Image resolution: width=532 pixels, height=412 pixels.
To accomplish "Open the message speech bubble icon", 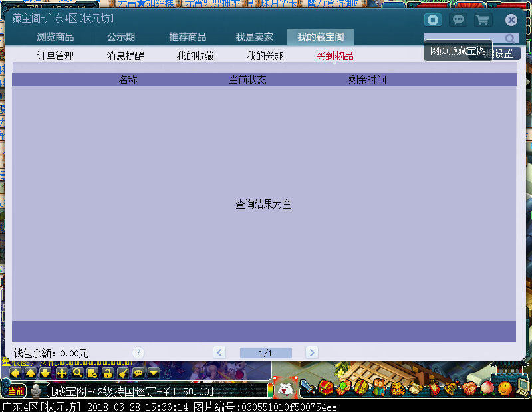I will click(458, 20).
